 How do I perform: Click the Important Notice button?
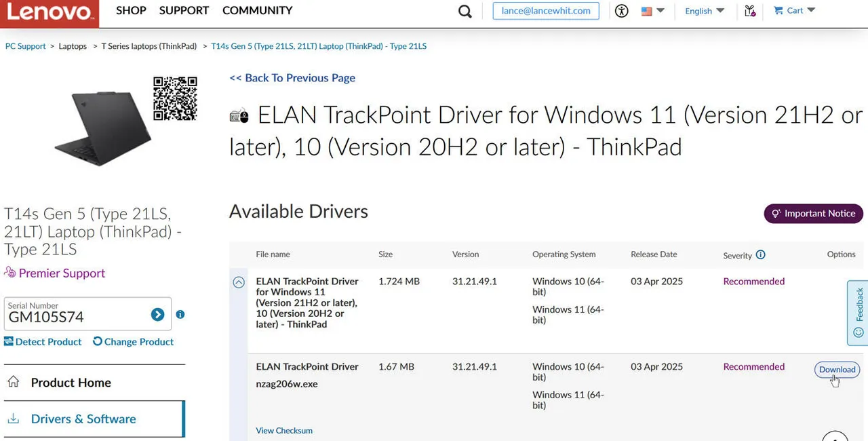(813, 213)
